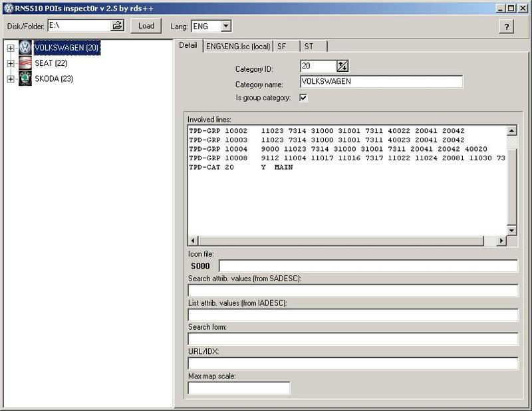The height and width of the screenshot is (411, 532).
Task: Expand the VOLKSWAGEN (20) tree node
Action: click(11, 48)
